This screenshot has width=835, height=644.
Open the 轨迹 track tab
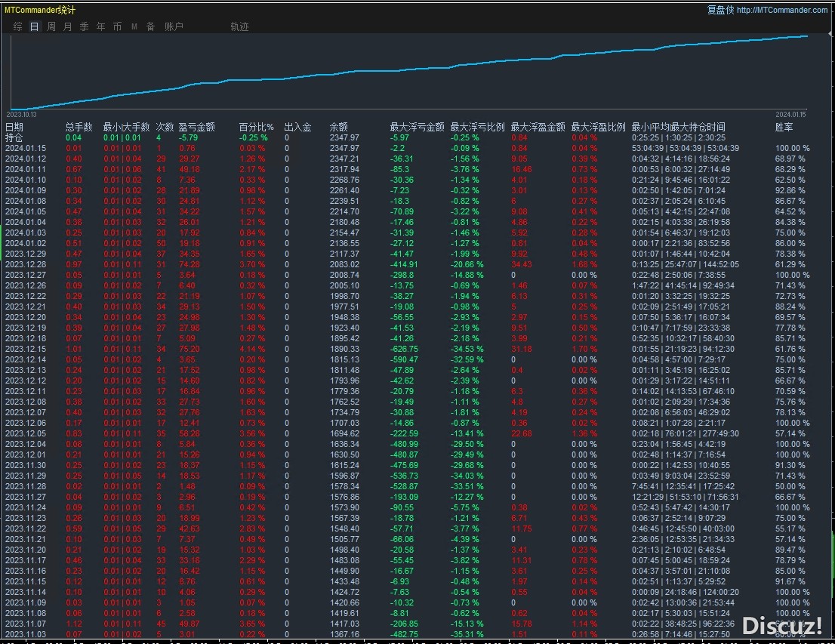pos(239,26)
